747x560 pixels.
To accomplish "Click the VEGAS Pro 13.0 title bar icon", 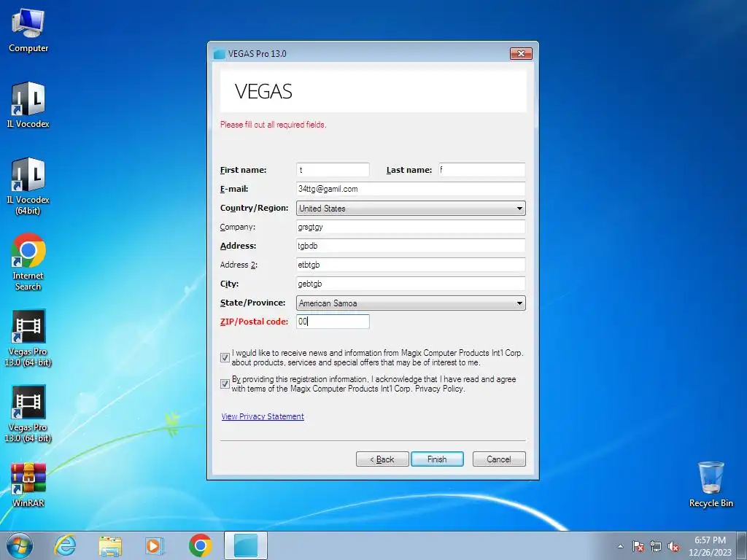I will coord(219,54).
